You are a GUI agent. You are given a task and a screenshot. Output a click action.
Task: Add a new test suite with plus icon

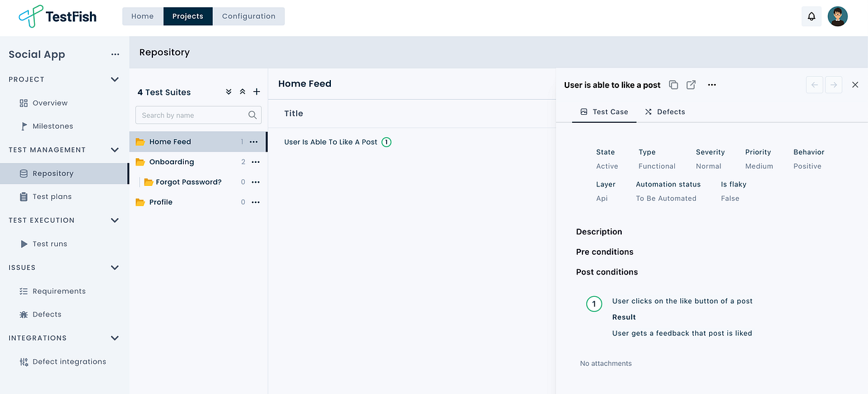click(257, 92)
